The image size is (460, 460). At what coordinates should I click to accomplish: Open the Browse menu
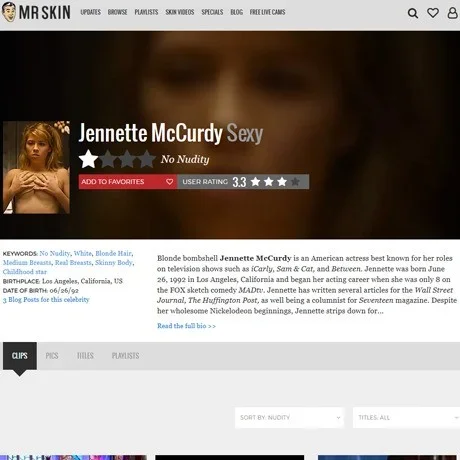[117, 12]
